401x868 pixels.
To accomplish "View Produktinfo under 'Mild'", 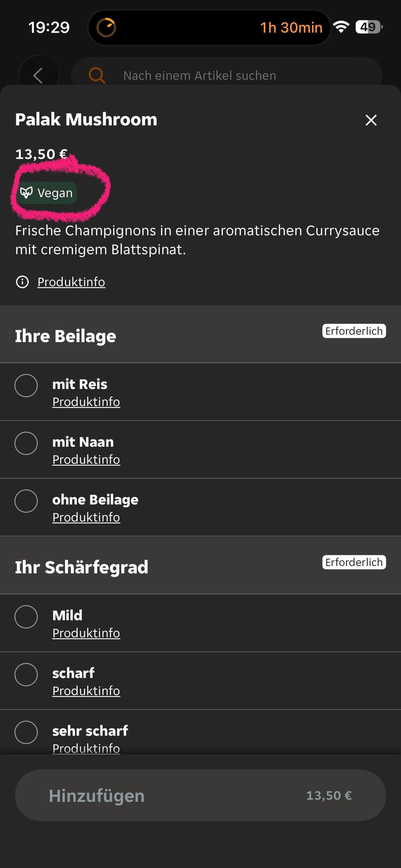I will click(x=86, y=633).
